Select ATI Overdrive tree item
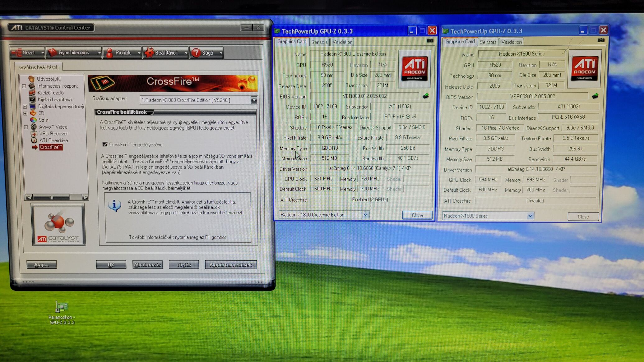The height and width of the screenshot is (362, 644). pyautogui.click(x=53, y=140)
